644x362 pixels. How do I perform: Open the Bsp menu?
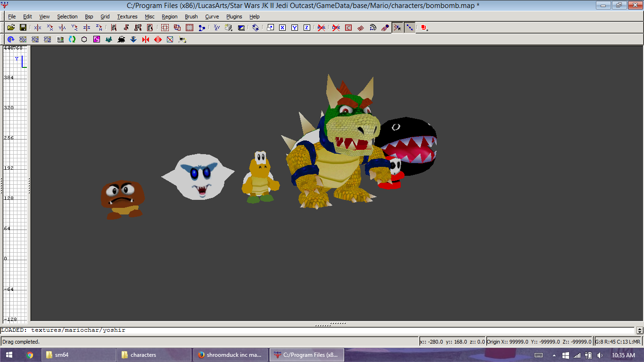(89, 16)
